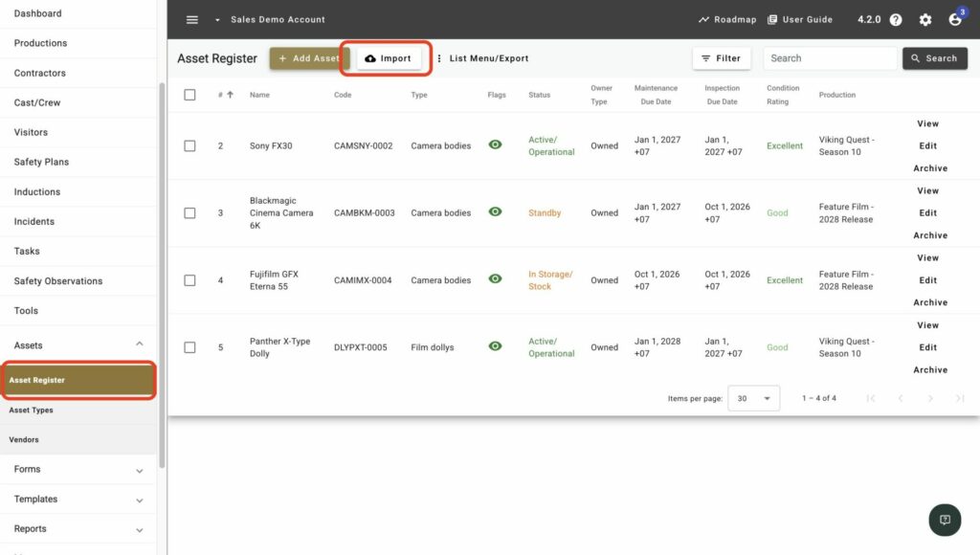Open the user profile with notification badge

(956, 19)
